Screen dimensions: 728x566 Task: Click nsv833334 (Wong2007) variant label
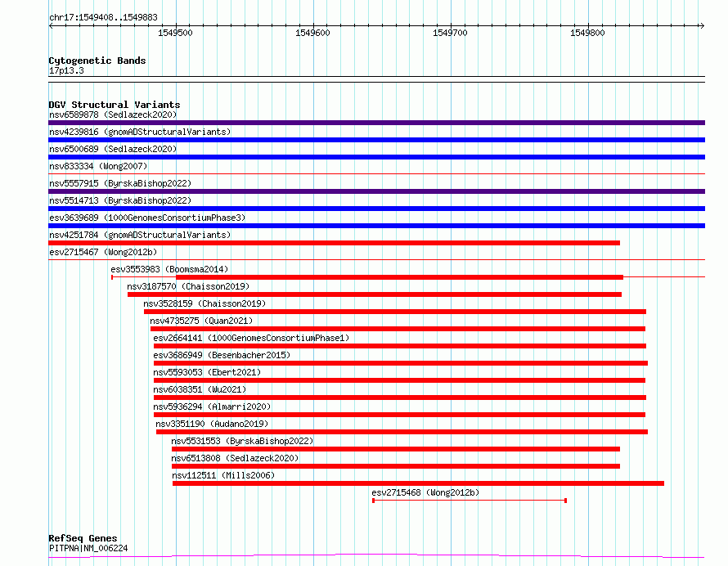(98, 166)
